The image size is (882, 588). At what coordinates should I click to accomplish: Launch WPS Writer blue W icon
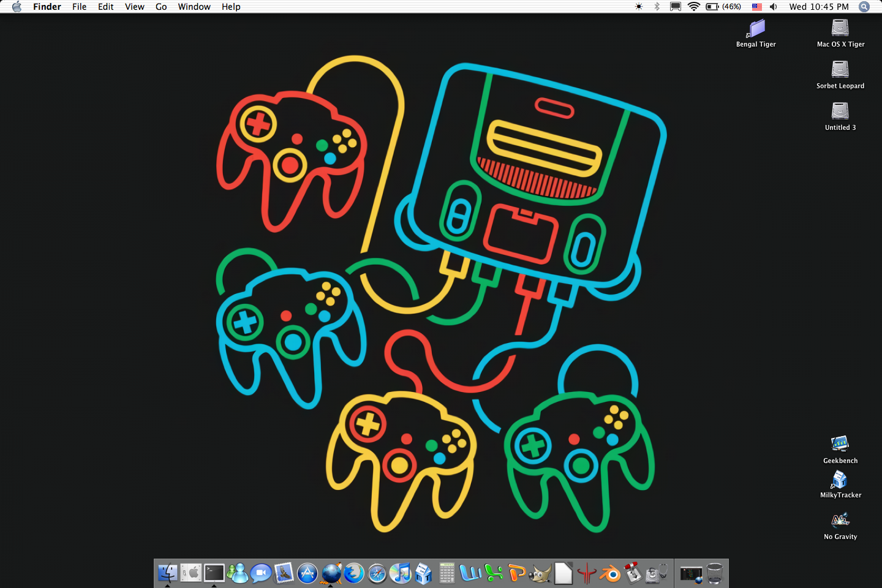(470, 573)
